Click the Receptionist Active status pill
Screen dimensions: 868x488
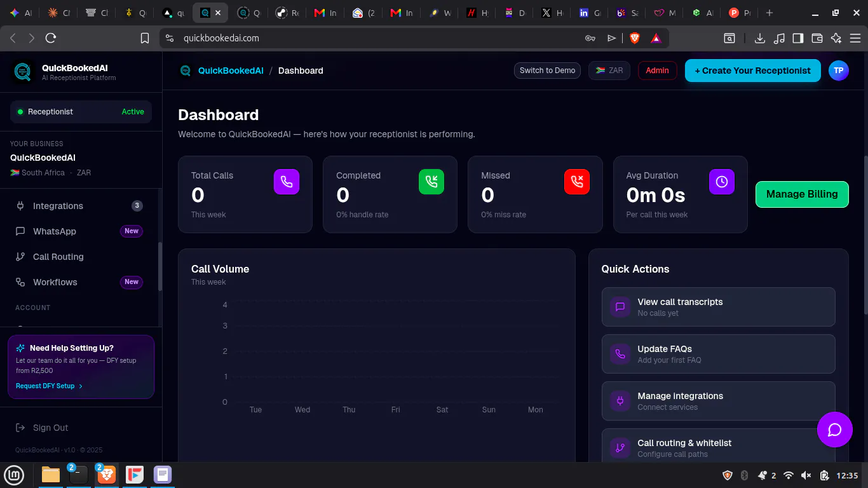81,112
